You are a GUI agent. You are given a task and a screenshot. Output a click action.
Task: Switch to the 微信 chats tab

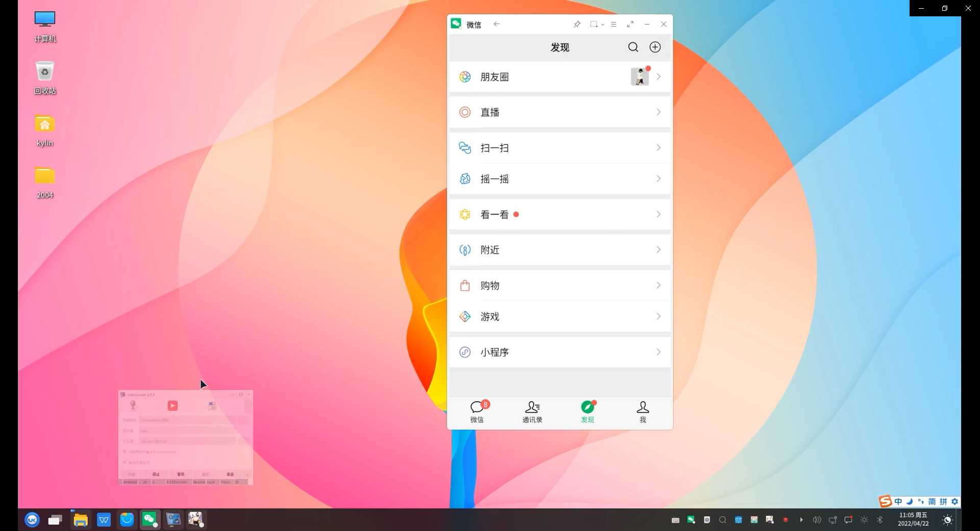[477, 412]
